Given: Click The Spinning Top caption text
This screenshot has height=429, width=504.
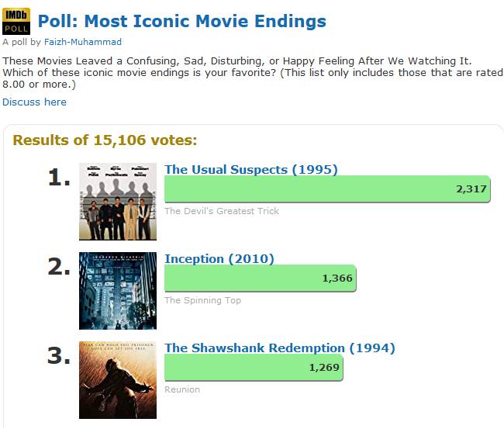Looking at the screenshot, I should (202, 300).
